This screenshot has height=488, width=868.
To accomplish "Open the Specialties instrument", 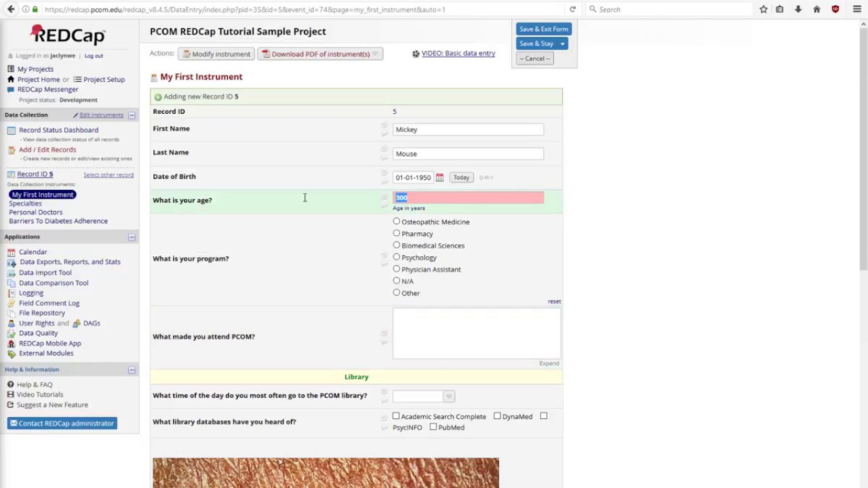I will (25, 203).
